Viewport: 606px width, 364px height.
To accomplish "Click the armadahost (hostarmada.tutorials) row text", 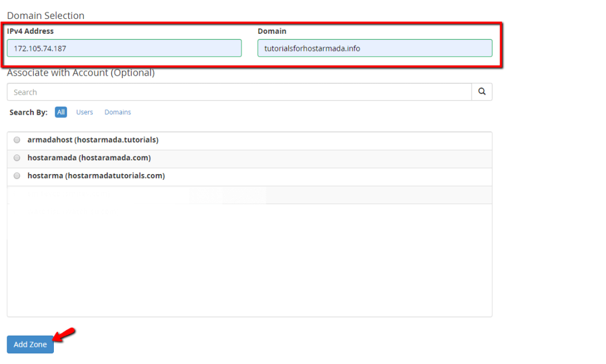I will (93, 140).
